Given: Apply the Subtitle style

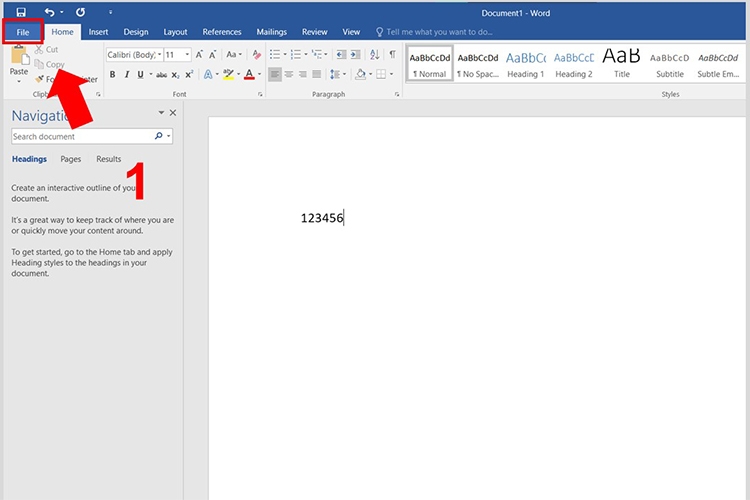Looking at the screenshot, I should pos(670,64).
